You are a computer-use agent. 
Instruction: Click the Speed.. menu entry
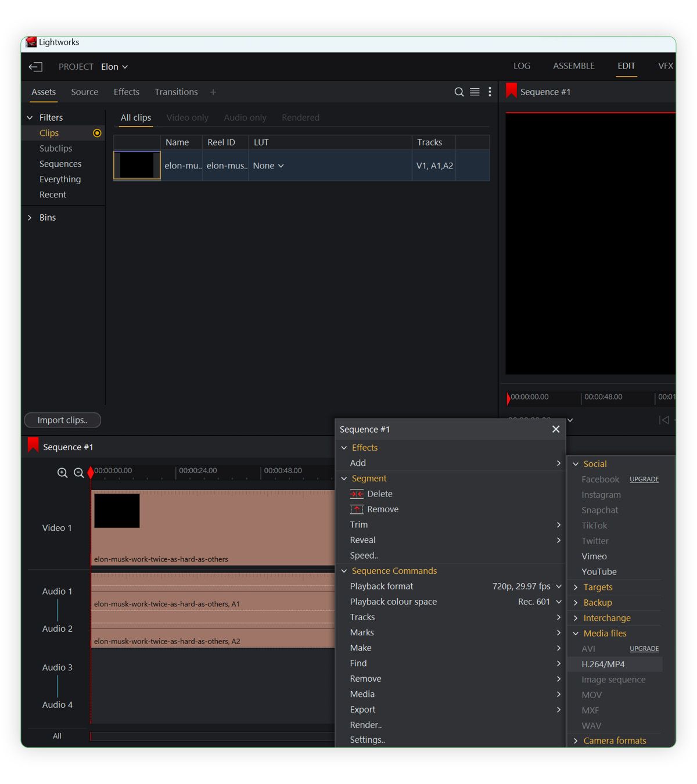point(364,555)
